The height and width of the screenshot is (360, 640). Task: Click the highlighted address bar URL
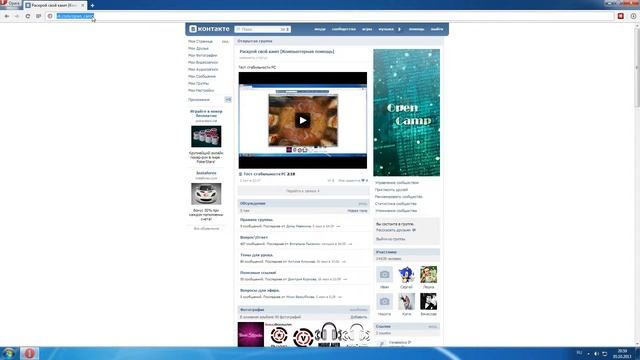(75, 16)
